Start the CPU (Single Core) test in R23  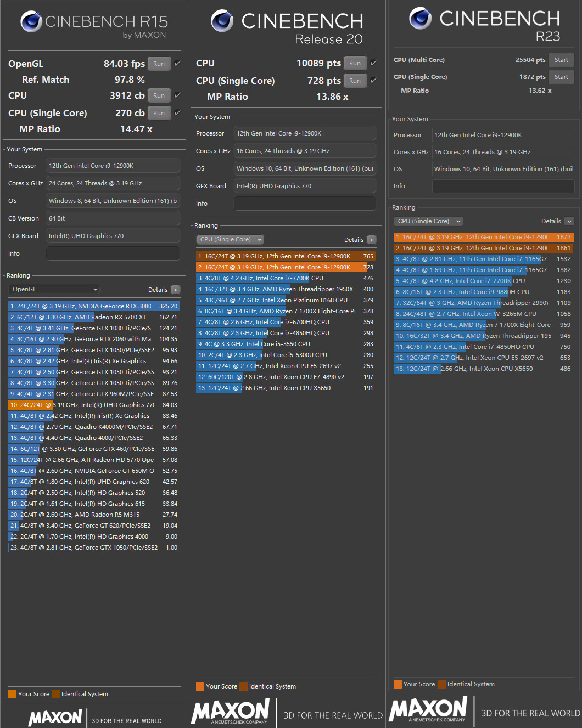pos(561,77)
